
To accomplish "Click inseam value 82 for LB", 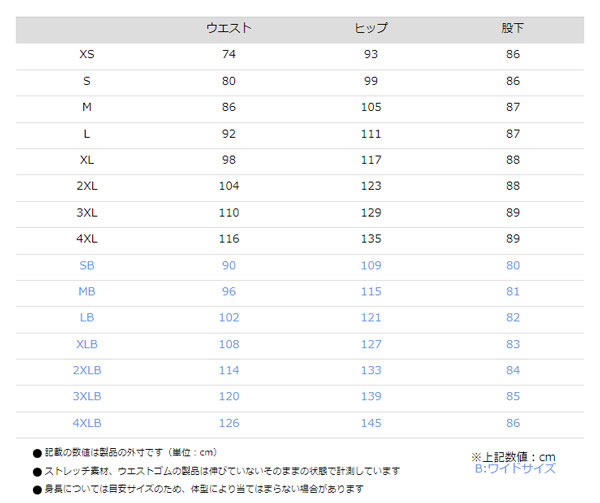I will tap(513, 317).
